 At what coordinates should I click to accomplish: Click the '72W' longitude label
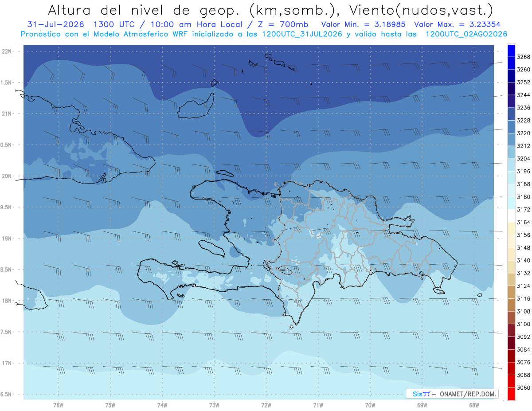[x=266, y=405]
